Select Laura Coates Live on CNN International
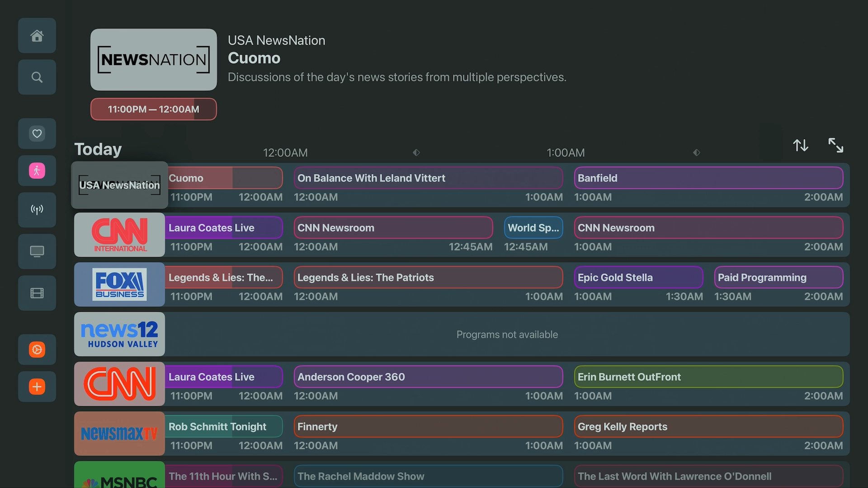Screen dimensions: 868x488 (x=224, y=228)
